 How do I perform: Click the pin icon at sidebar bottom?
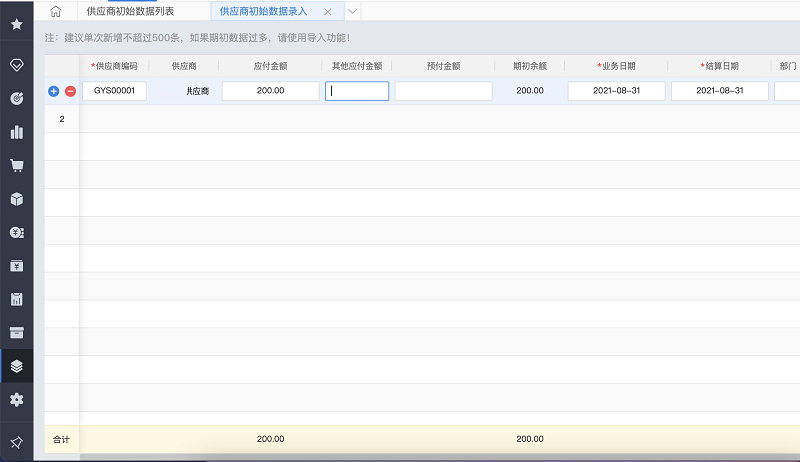[16, 442]
